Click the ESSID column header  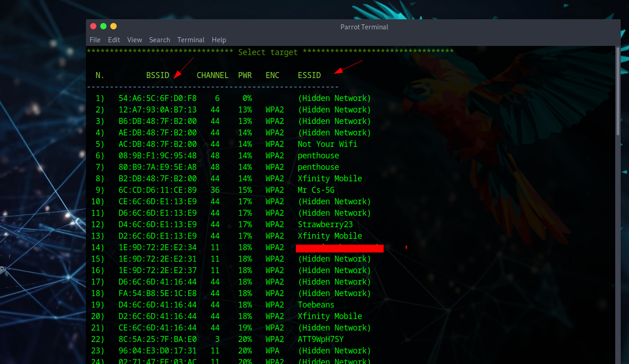[309, 75]
